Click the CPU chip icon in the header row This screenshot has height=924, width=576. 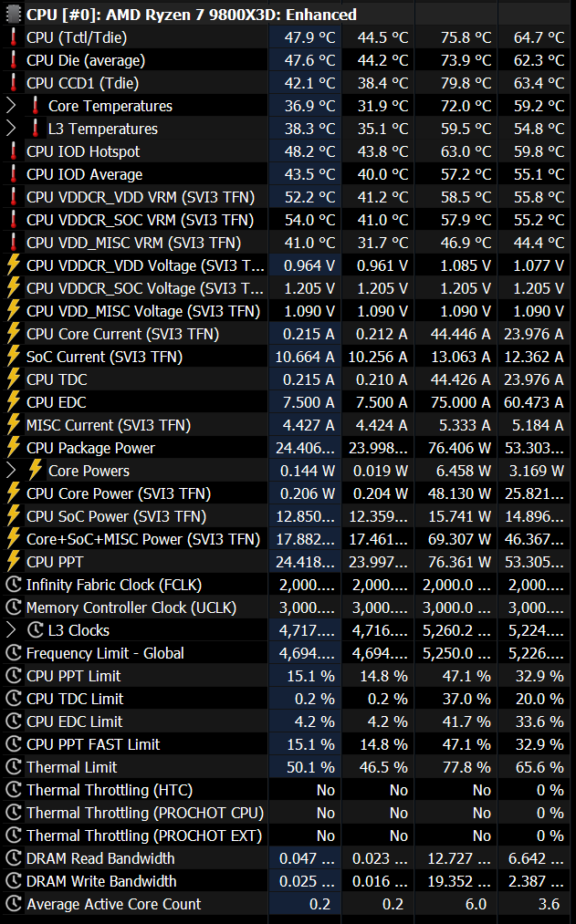click(x=13, y=15)
